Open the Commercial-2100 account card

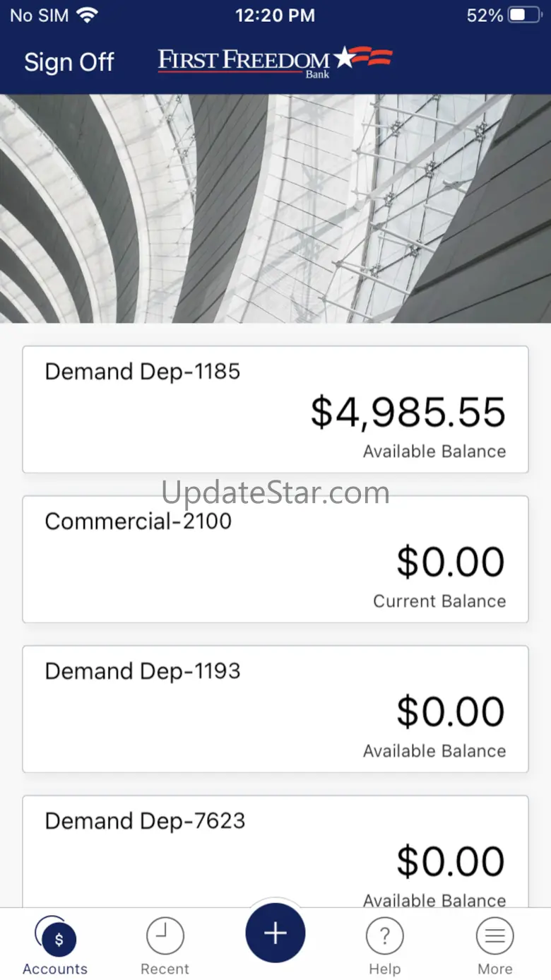(x=275, y=559)
